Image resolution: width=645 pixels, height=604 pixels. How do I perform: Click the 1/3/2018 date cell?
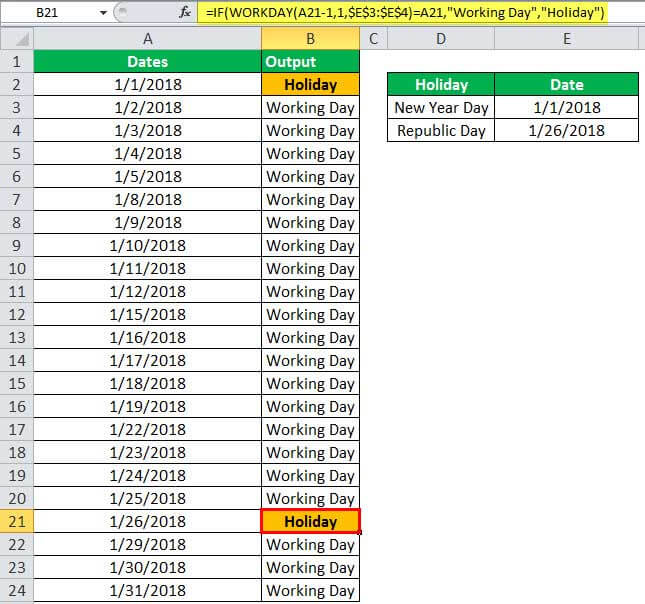tap(147, 131)
